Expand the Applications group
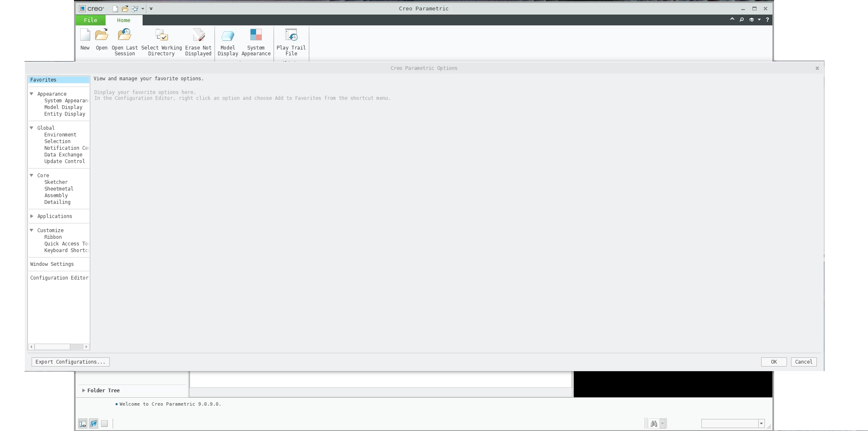This screenshot has height=431, width=868. point(32,216)
